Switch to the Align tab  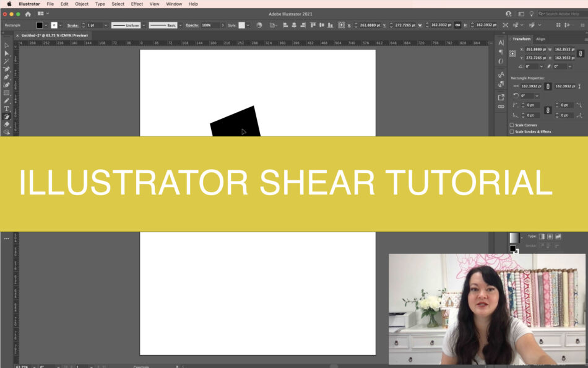point(540,39)
